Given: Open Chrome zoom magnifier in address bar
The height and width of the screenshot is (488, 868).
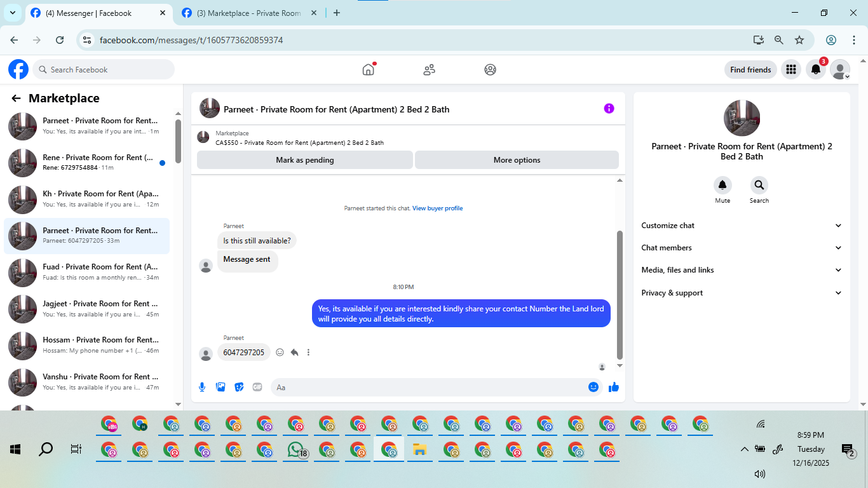Looking at the screenshot, I should pos(779,40).
